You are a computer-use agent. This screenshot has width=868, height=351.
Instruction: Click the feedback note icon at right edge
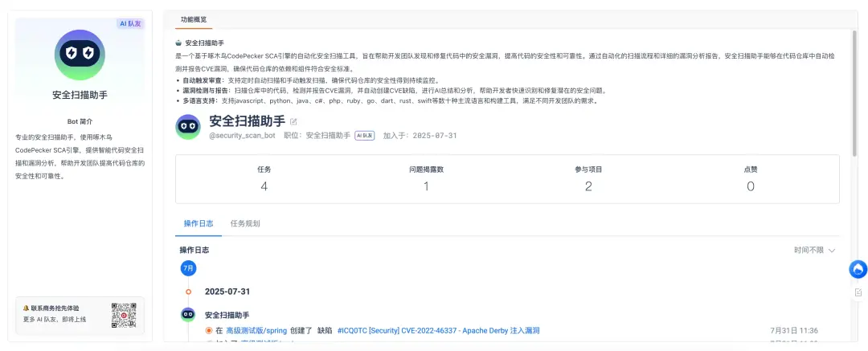858,292
